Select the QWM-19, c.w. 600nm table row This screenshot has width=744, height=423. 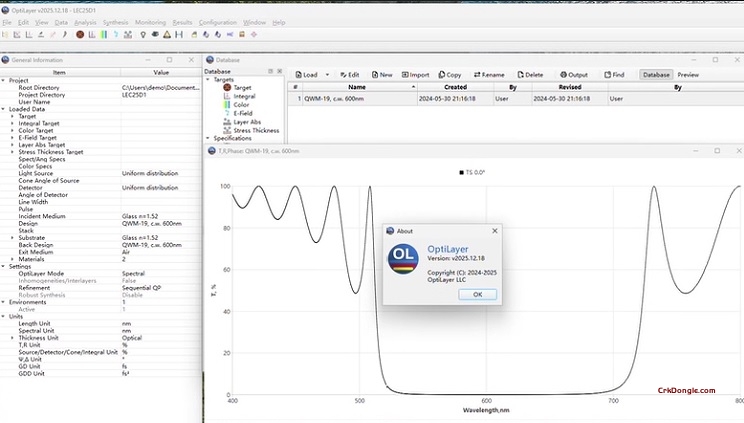515,99
